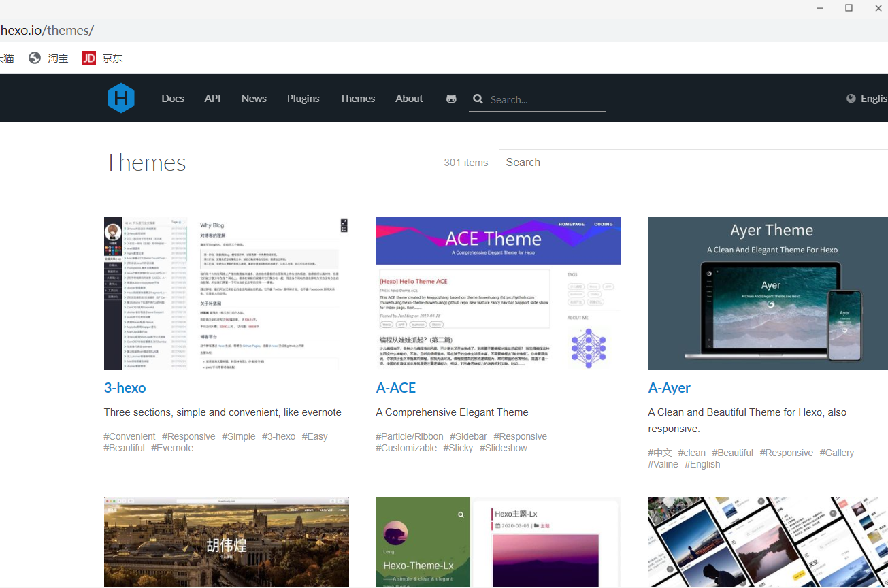This screenshot has height=588, width=888.
Task: Click the globe language icon
Action: pyautogui.click(x=851, y=98)
